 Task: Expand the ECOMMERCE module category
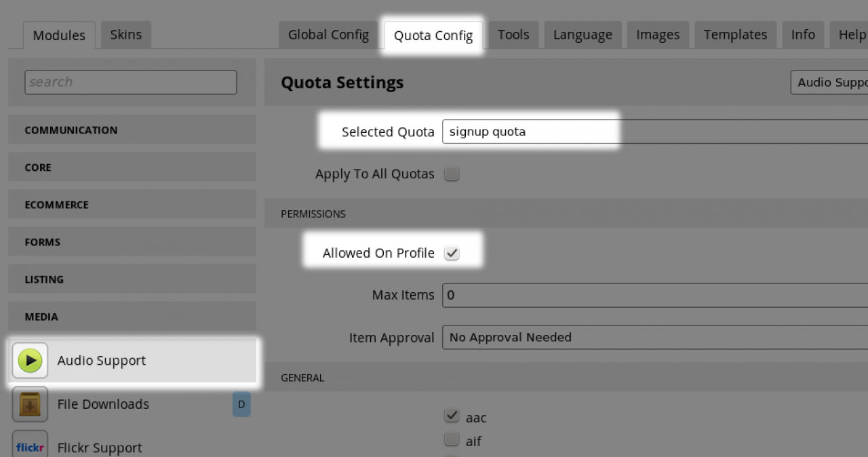click(x=132, y=204)
